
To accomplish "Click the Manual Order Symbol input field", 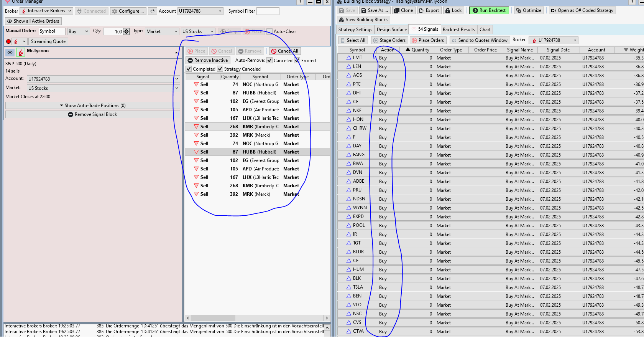I will click(x=52, y=31).
